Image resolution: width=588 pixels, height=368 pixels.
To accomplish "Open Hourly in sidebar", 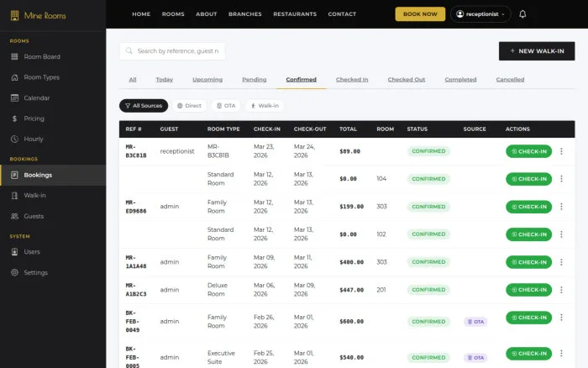I will (53, 139).
